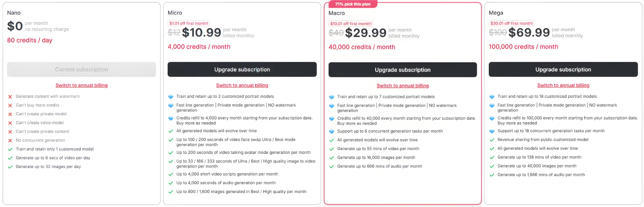
Task: Click the green check beside Mega's revenue sharing feature
Action: pos(492,139)
